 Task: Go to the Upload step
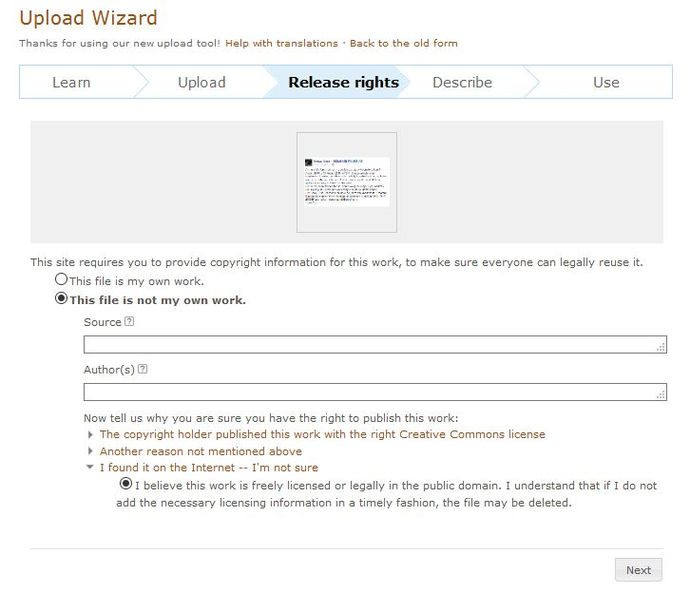pos(201,82)
